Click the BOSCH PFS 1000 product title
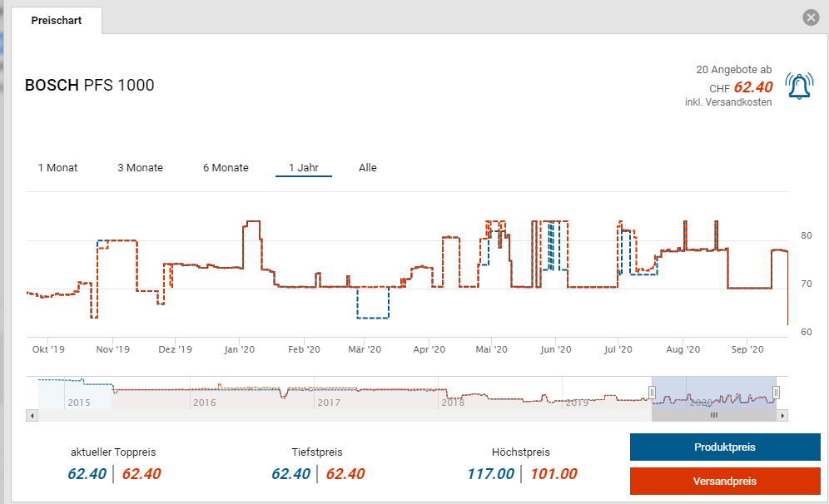This screenshot has height=504, width=829. coord(90,86)
